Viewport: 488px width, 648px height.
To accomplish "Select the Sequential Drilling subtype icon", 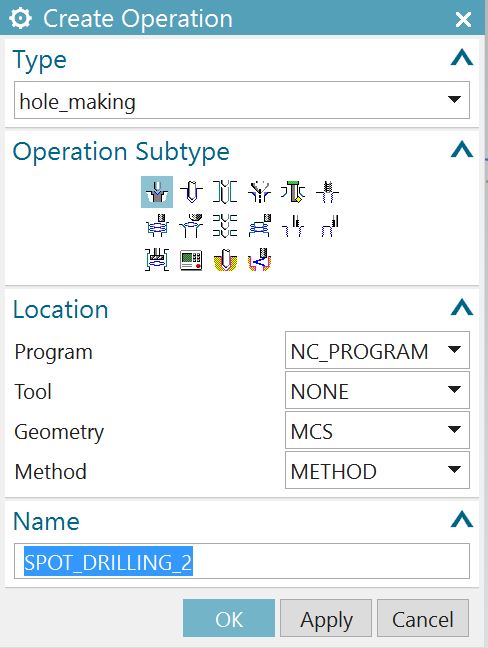I will click(x=225, y=226).
